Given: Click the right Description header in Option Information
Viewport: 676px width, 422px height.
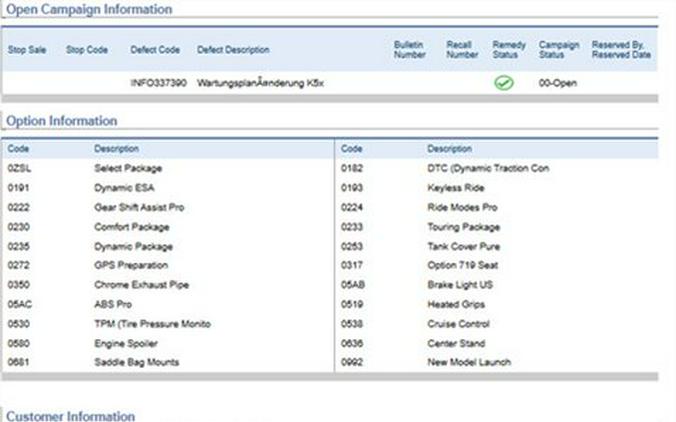Looking at the screenshot, I should click(449, 149).
